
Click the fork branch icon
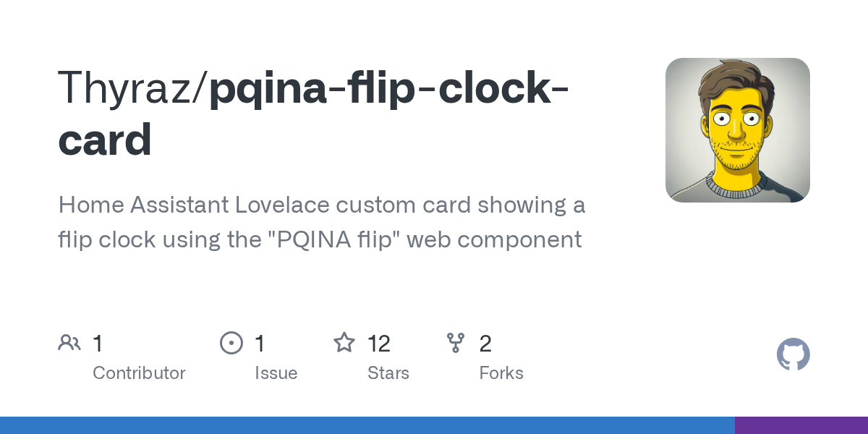(456, 343)
